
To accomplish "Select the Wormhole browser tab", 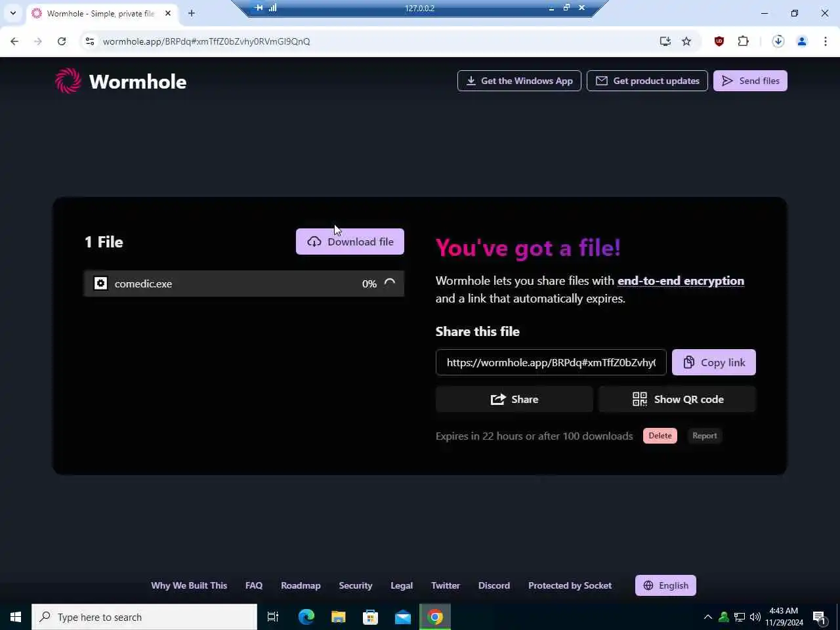I will pyautogui.click(x=102, y=13).
